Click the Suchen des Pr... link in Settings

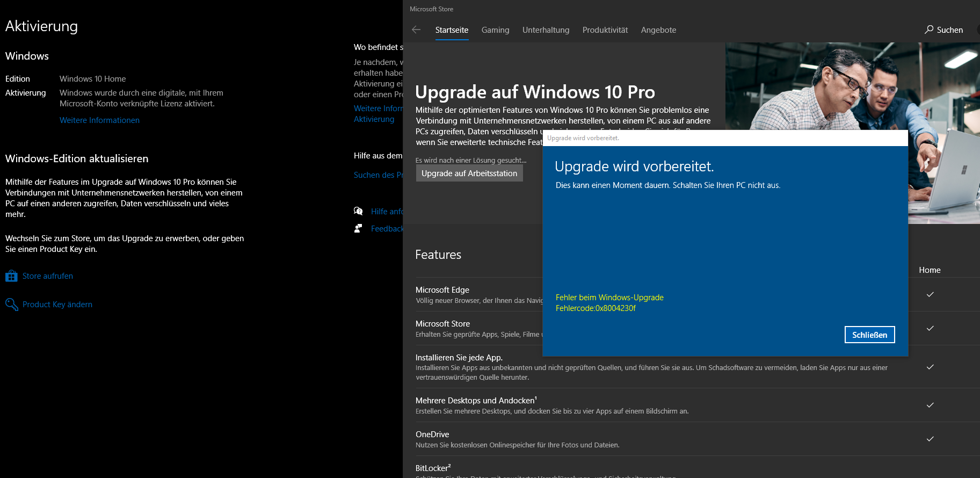[378, 175]
